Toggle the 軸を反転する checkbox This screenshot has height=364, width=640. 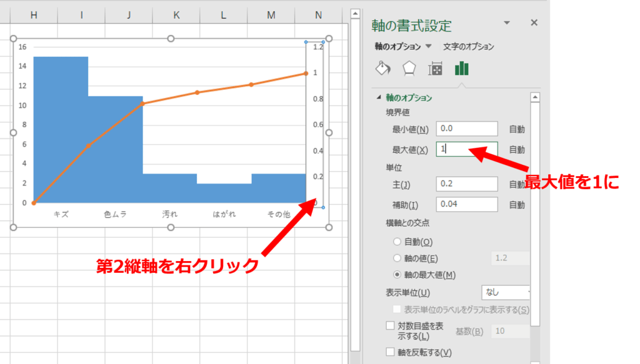pyautogui.click(x=391, y=352)
